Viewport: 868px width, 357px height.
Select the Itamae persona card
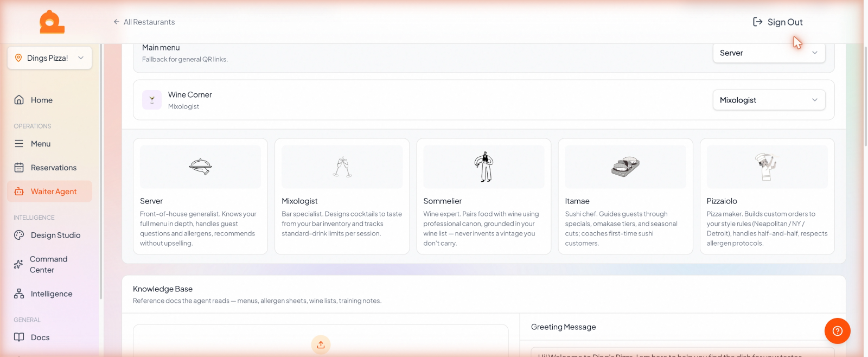click(626, 196)
